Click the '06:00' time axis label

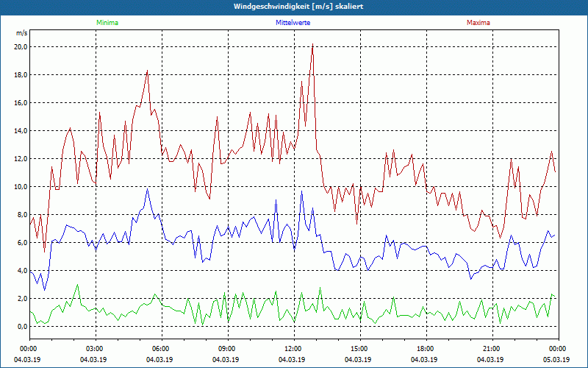click(159, 349)
